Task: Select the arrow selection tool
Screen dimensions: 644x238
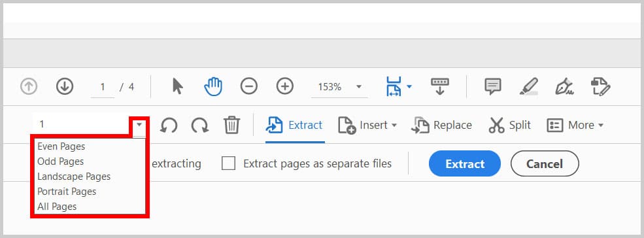Action: [178, 87]
